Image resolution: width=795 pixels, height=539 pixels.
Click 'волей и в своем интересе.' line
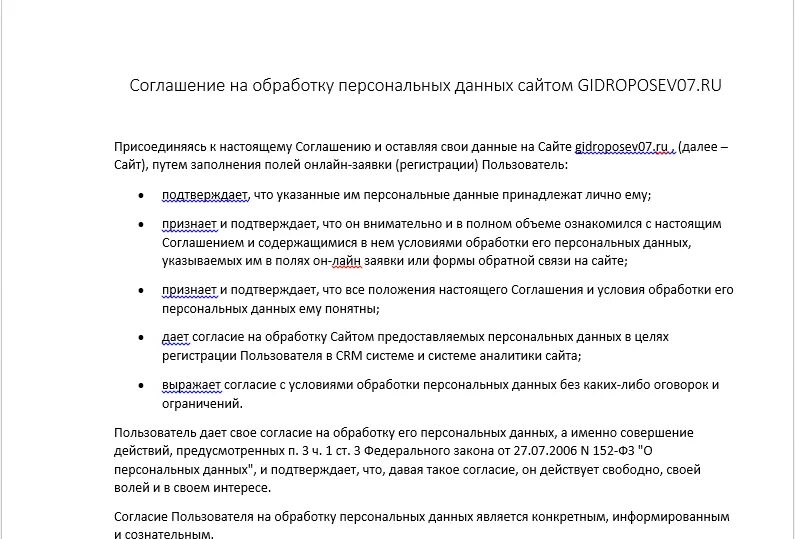tap(192, 488)
